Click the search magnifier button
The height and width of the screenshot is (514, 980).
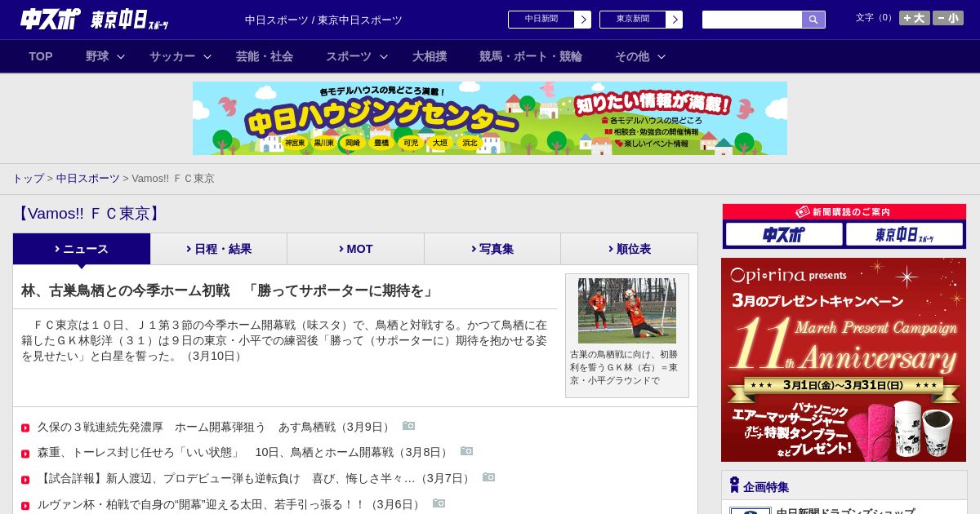[x=813, y=20]
